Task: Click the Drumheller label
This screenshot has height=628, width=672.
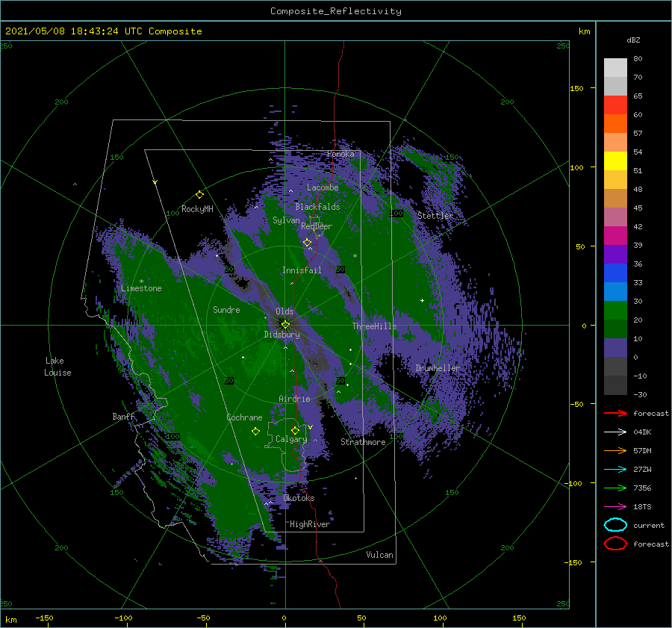Action: pyautogui.click(x=437, y=368)
